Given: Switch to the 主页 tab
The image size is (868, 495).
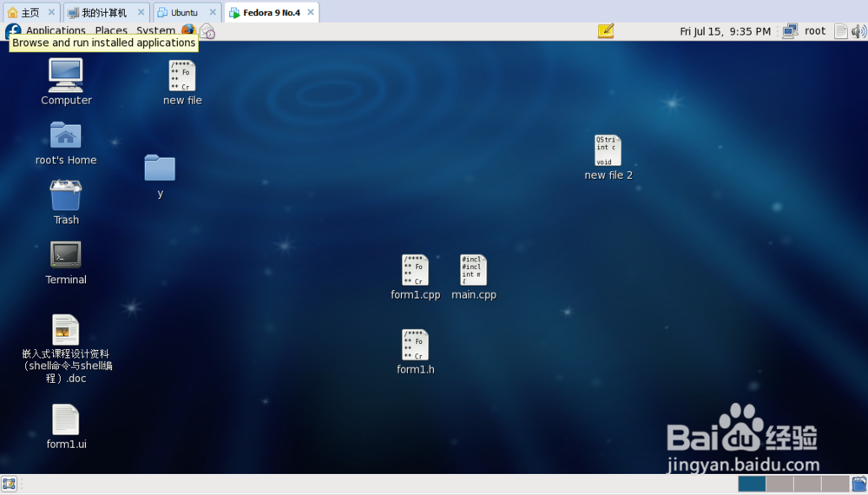Looking at the screenshot, I should click(x=31, y=12).
